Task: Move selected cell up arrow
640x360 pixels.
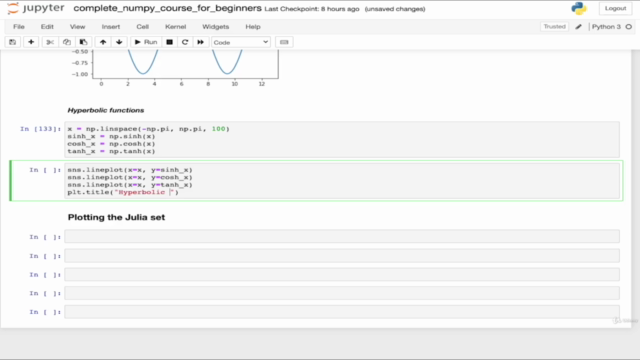Action: pos(103,42)
